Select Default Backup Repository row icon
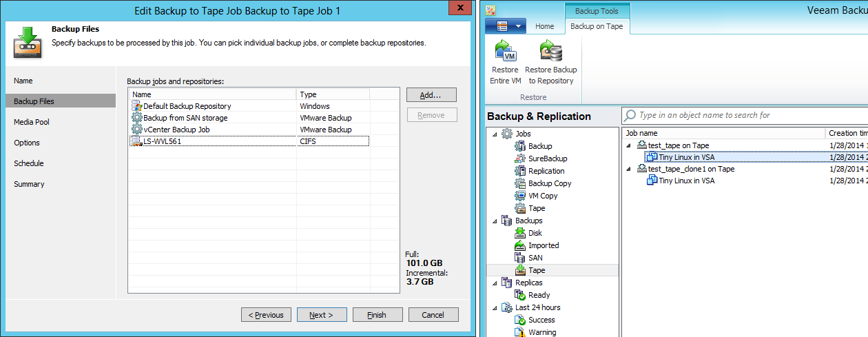Viewport: 868px width, 337px height. click(x=137, y=106)
